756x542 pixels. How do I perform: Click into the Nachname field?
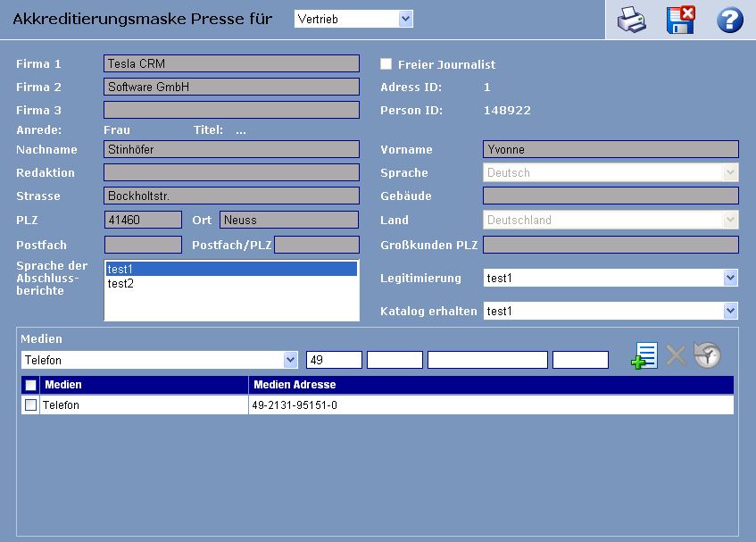[231, 149]
